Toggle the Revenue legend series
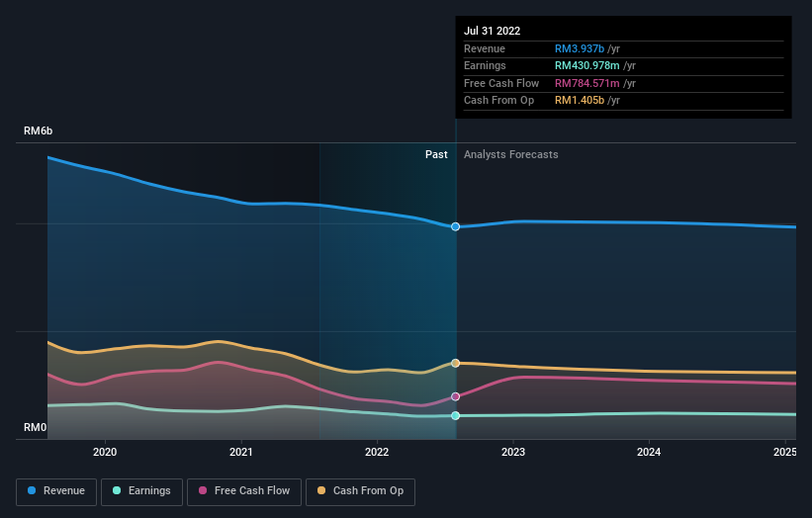This screenshot has height=518, width=812. [x=56, y=491]
